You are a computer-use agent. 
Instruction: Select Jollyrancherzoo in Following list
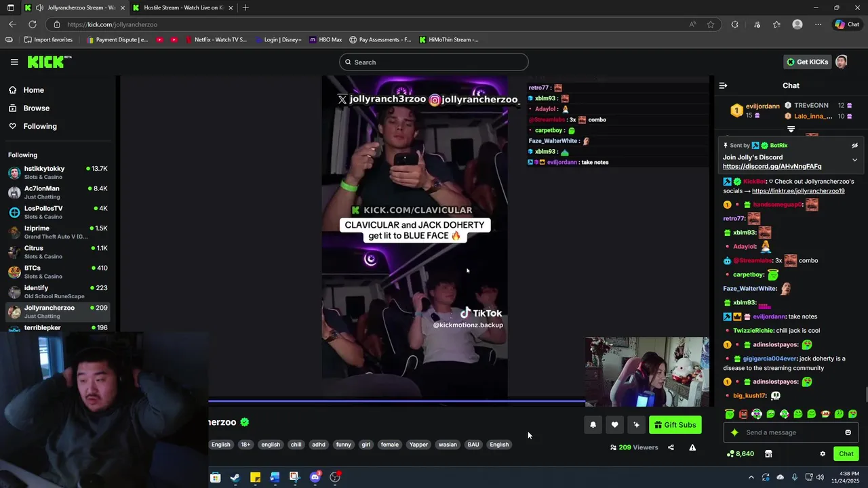click(x=58, y=312)
